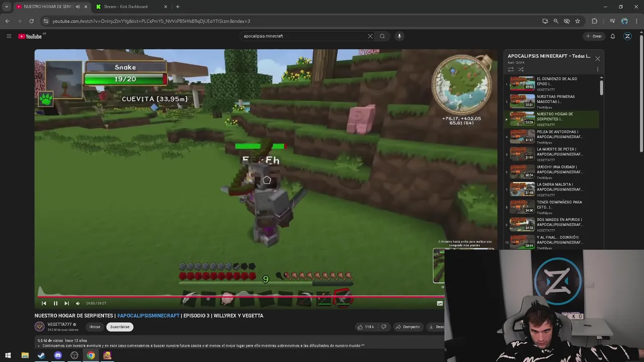Toggle loop playlist
Viewport: 644px width, 362px height.
coord(511,69)
